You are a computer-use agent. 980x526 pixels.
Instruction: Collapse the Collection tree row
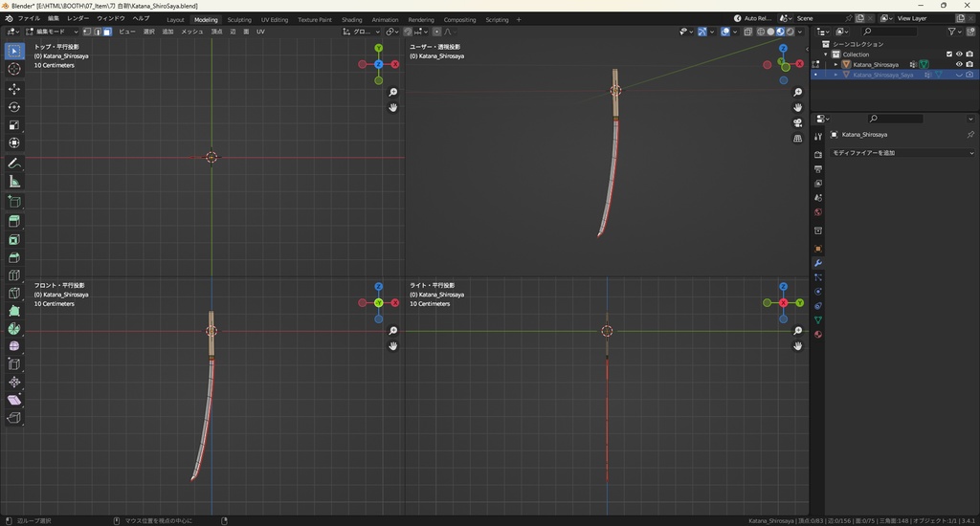point(826,55)
